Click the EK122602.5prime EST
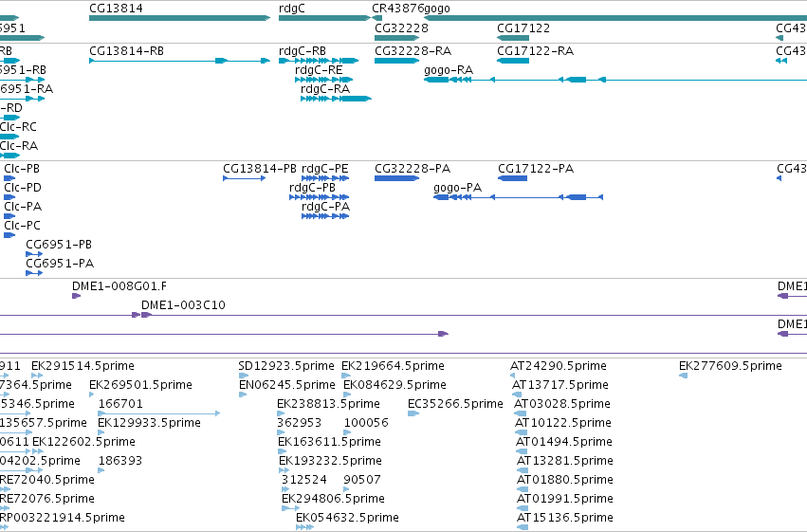 (38, 451)
